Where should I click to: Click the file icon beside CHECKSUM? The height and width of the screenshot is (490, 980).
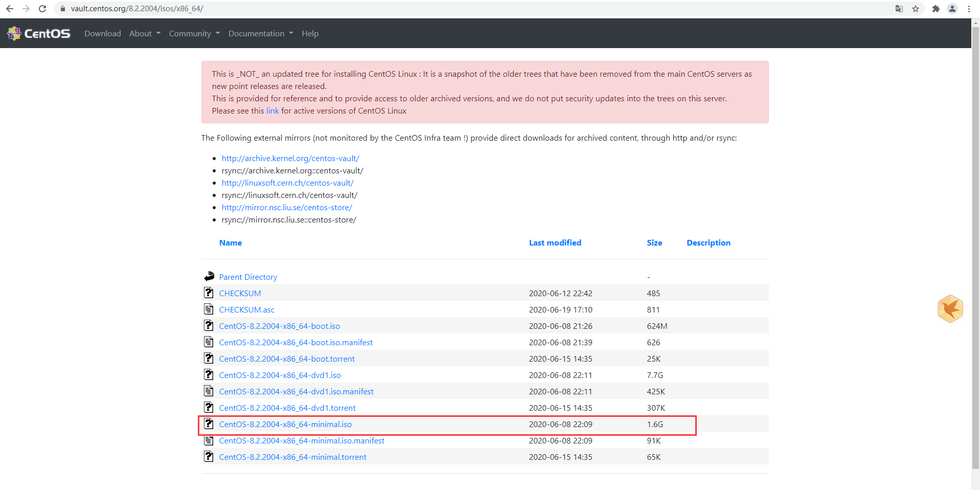tap(209, 293)
